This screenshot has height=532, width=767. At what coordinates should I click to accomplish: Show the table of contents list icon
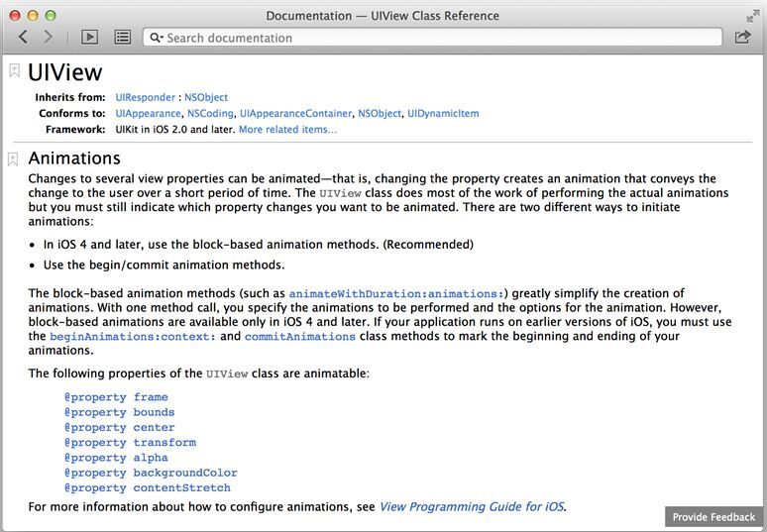(122, 38)
